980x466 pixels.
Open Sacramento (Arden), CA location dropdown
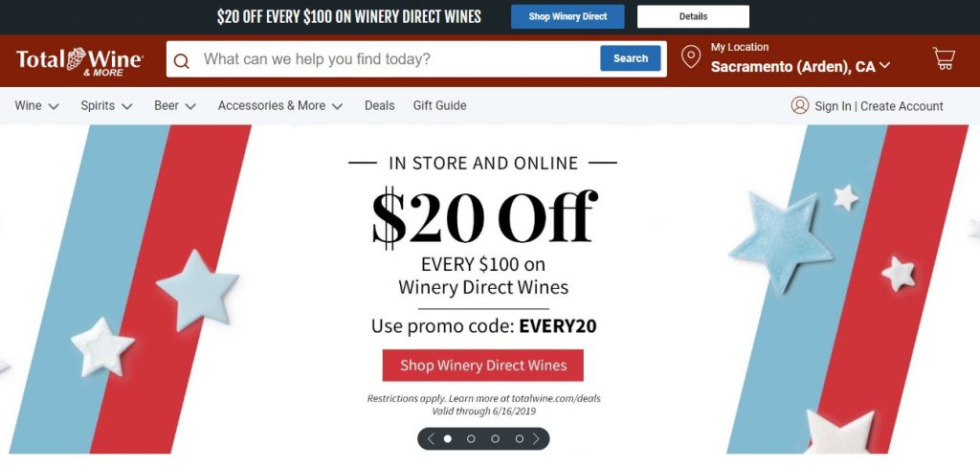(x=800, y=67)
